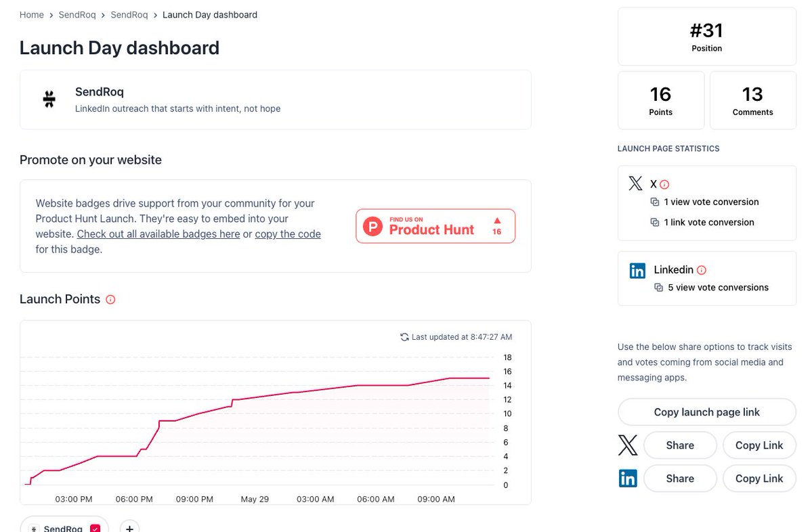Click the copy icon next to 1 link vote conversion

(x=655, y=223)
